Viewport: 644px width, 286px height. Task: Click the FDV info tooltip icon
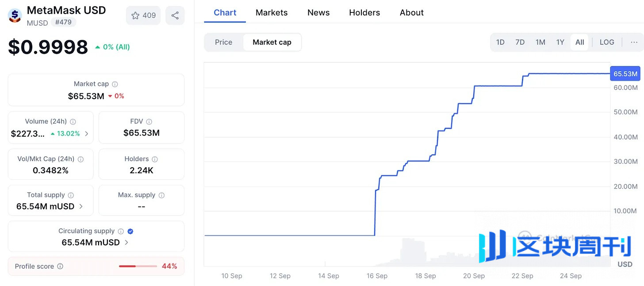(148, 121)
